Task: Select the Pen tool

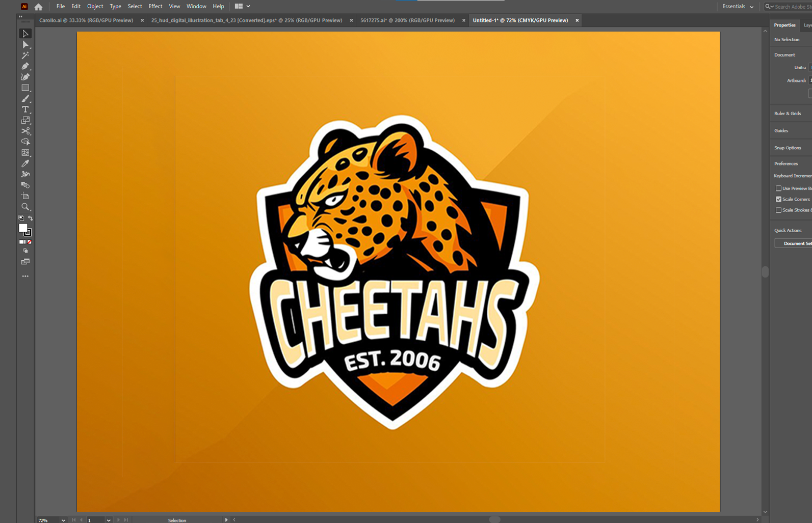Action: coord(25,66)
